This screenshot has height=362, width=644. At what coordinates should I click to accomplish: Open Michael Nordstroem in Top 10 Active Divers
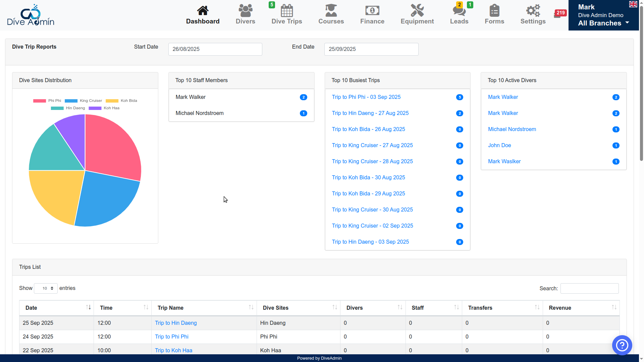point(512,129)
